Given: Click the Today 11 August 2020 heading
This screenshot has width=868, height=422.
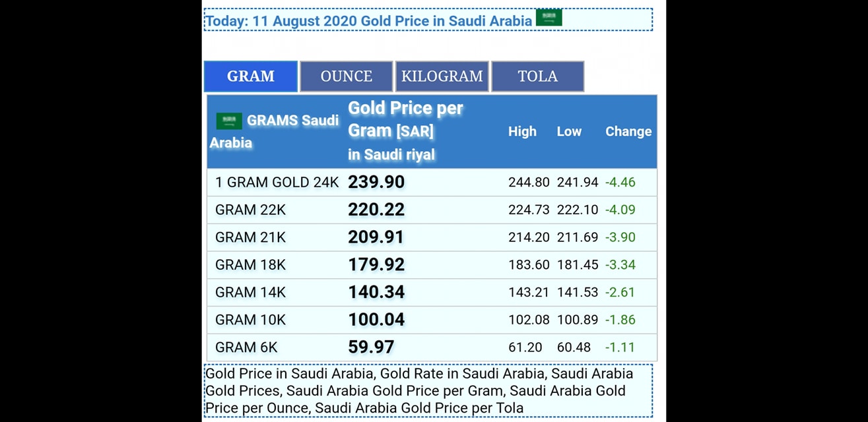Looking at the screenshot, I should tap(368, 21).
